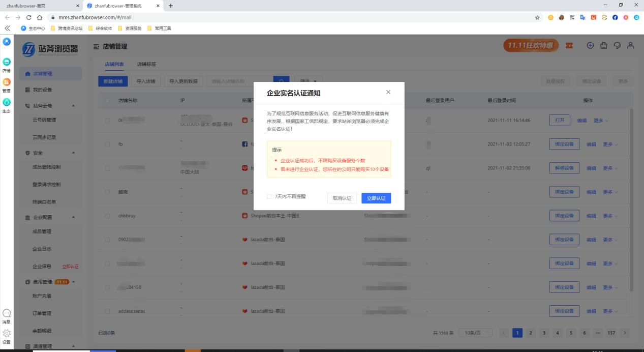Toggle the sidebar collapse icon beside 店铺管理 title
Image resolution: width=644 pixels, height=352 pixels.
point(97,46)
